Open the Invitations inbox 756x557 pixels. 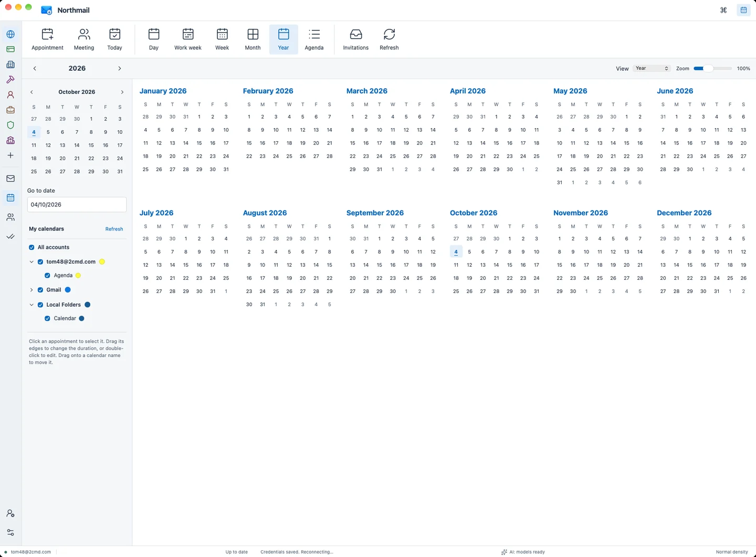pos(355,39)
